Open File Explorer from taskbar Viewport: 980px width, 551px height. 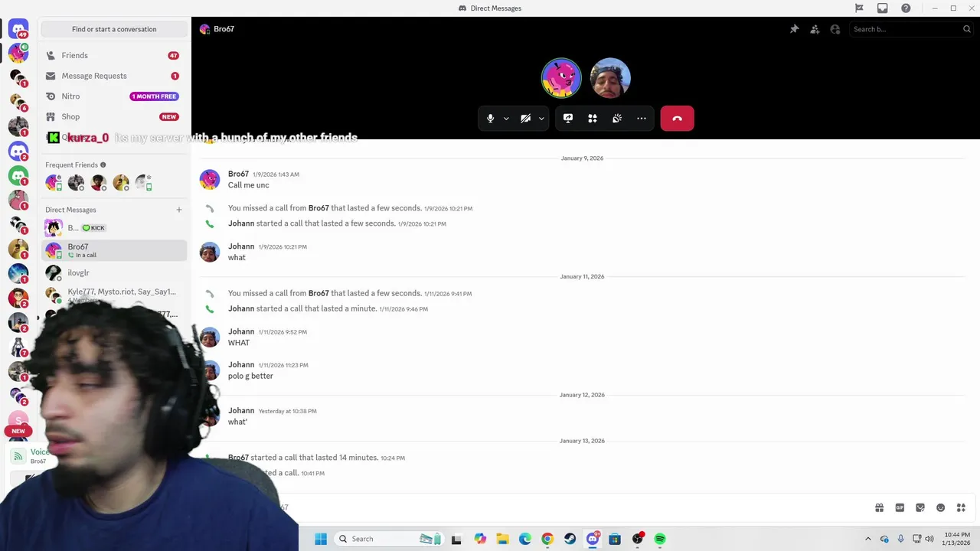click(502, 539)
